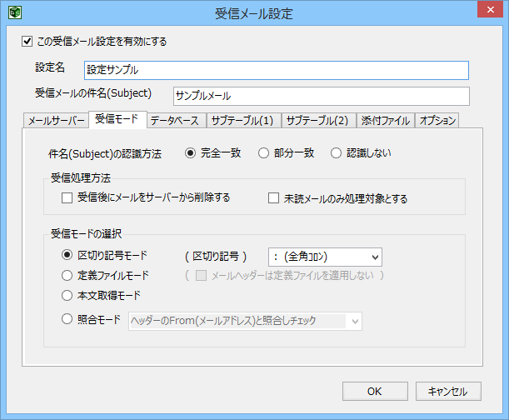Select 区切り記号モード radio button

tap(67, 256)
